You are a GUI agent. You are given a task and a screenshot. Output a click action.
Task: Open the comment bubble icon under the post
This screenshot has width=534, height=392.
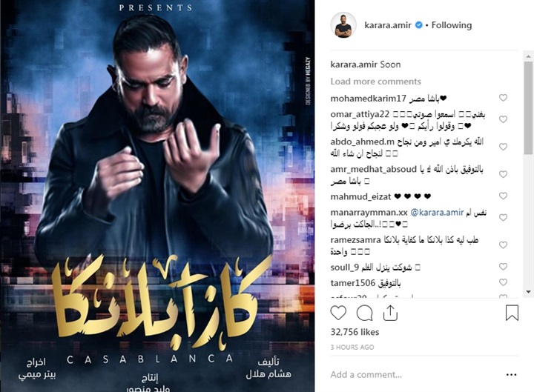364,313
